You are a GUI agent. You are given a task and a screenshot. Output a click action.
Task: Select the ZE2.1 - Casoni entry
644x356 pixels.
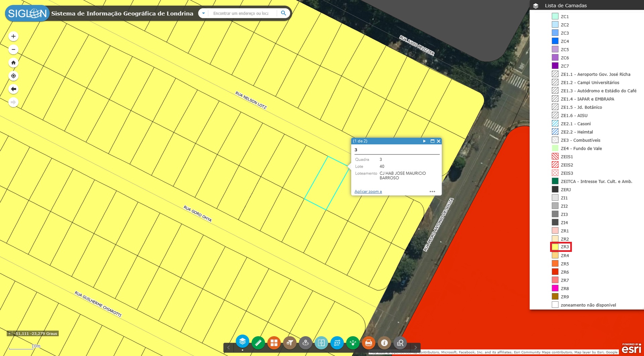(576, 124)
